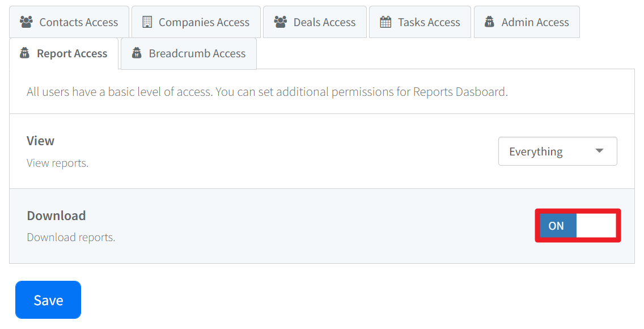This screenshot has height=329, width=644.
Task: Click the Download setting heading
Action: [x=56, y=216]
